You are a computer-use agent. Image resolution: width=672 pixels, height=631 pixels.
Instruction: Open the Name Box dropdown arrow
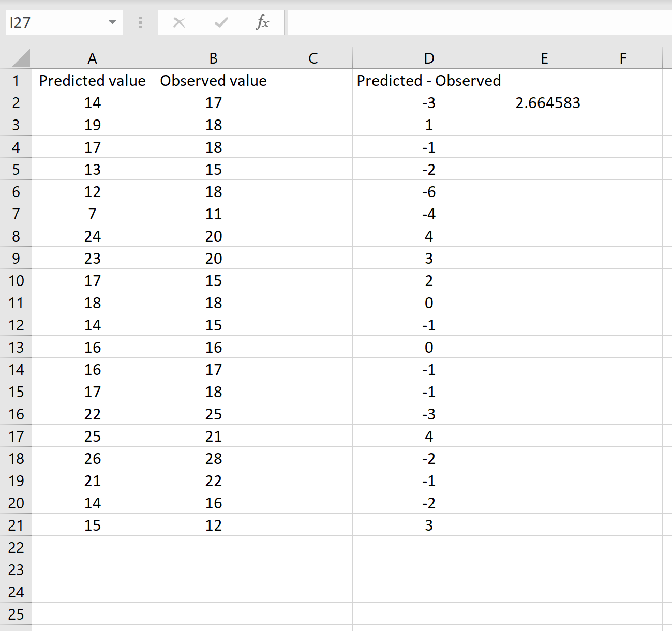pos(111,22)
